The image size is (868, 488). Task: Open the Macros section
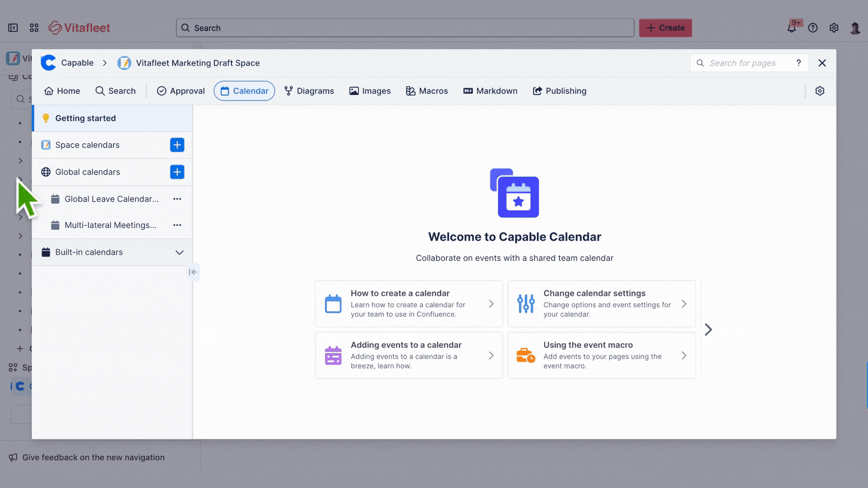tap(427, 91)
